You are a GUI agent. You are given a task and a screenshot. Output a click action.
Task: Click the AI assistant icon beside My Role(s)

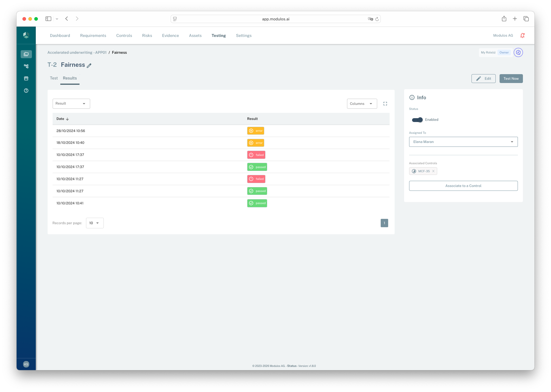[x=518, y=52]
